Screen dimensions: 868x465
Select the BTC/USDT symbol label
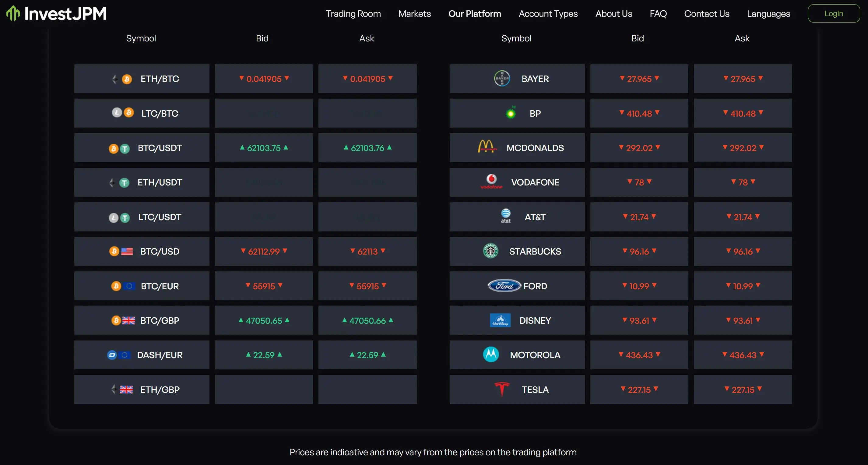click(x=160, y=148)
